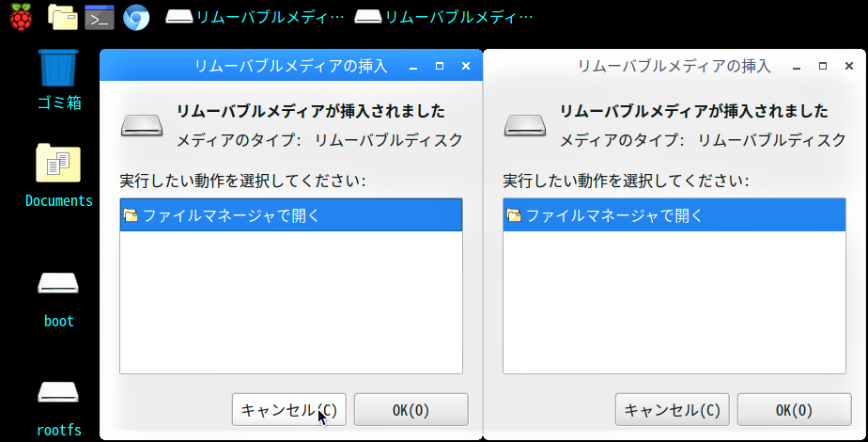Select ファイルマネージャで開く in the left dialog list
868x442 pixels.
(x=291, y=215)
